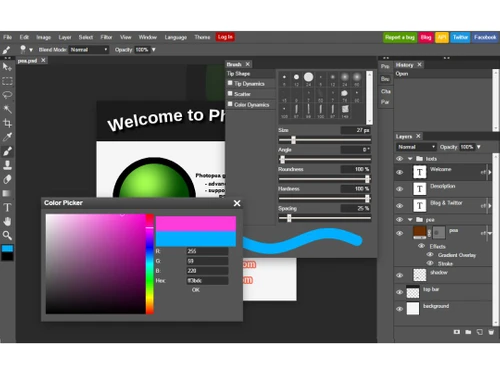Select the Magic Wand tool

coord(7,109)
